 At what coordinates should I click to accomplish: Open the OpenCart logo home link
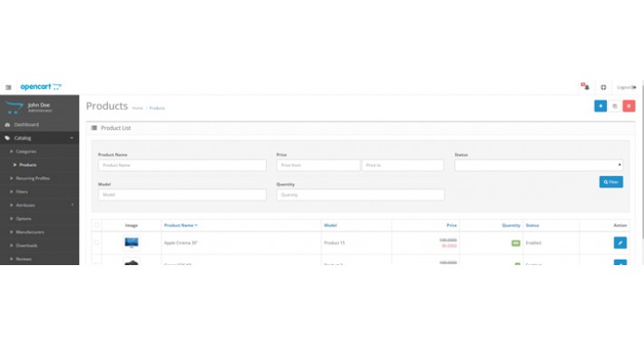pos(41,87)
